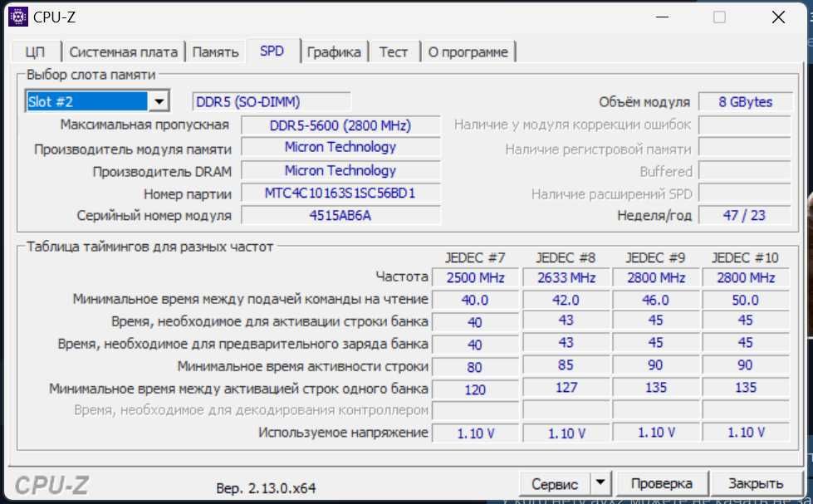This screenshot has width=813, height=504.
Task: Click the 135 cell under JEDEC #10
Action: point(746,387)
